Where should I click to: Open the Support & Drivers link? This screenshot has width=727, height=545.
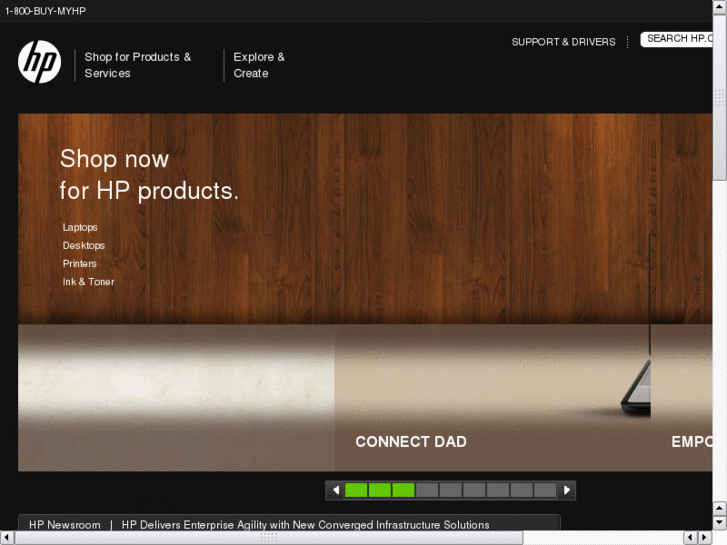(563, 42)
